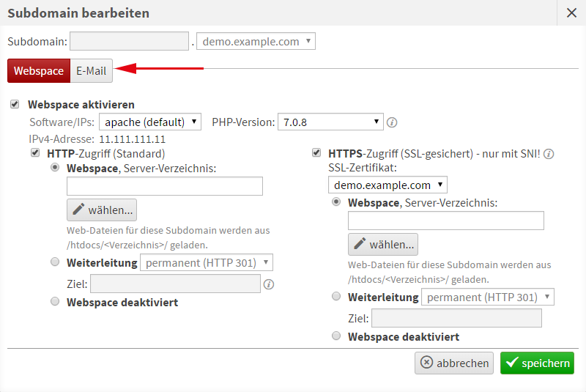Click info icon next to PHP-Version

392,122
